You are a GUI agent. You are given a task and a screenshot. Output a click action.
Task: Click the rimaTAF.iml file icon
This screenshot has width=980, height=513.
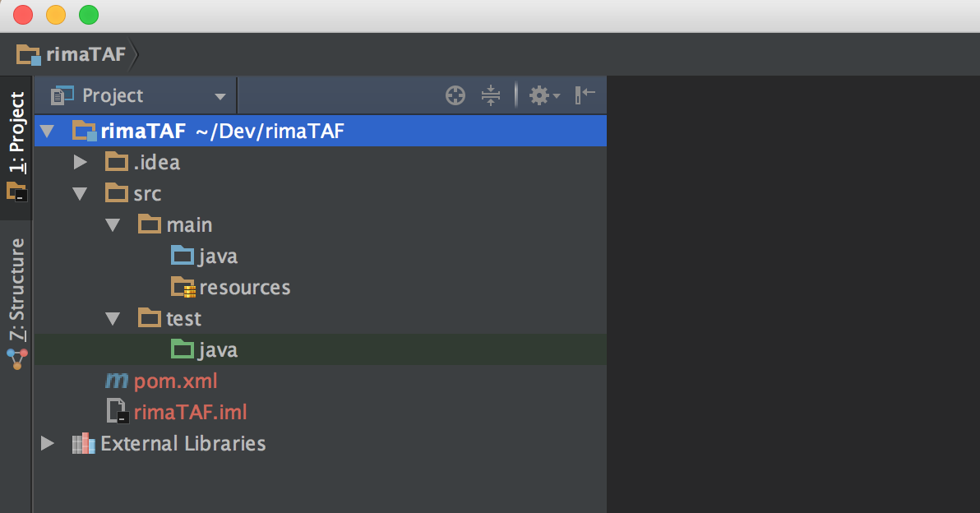coord(118,412)
